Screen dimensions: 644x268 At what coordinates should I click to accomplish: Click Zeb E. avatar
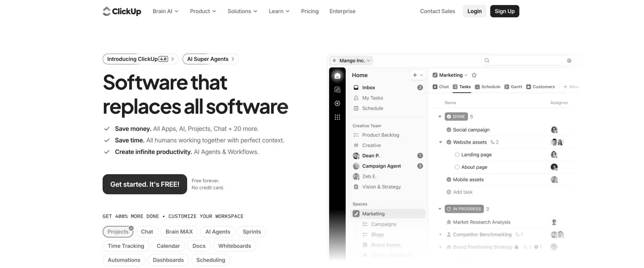point(356,177)
